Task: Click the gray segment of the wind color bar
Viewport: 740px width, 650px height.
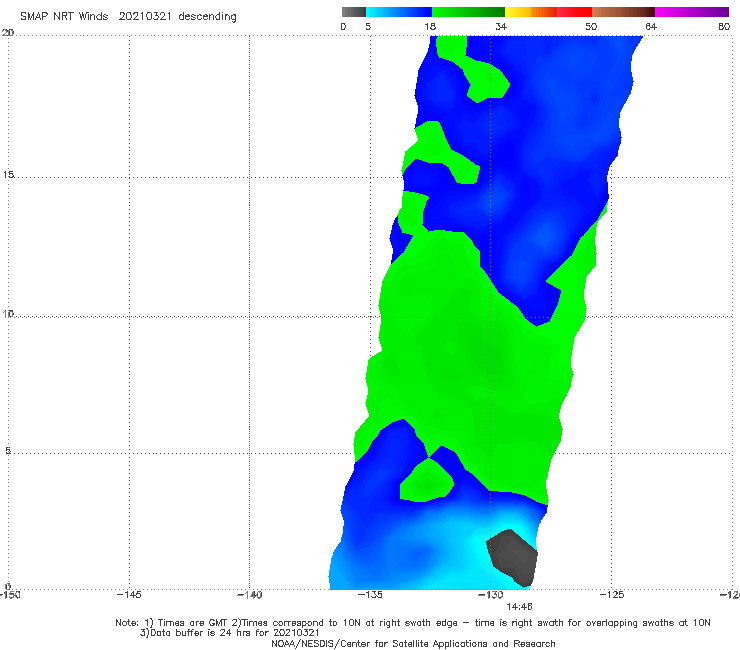Action: [353, 12]
